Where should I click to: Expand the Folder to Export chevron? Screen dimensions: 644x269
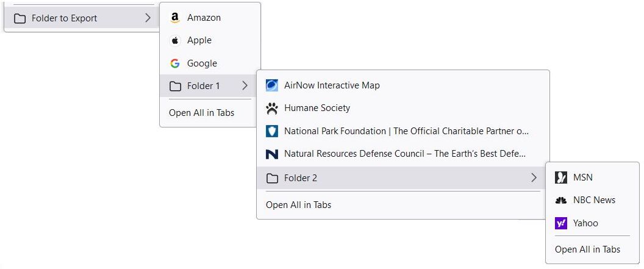[148, 18]
